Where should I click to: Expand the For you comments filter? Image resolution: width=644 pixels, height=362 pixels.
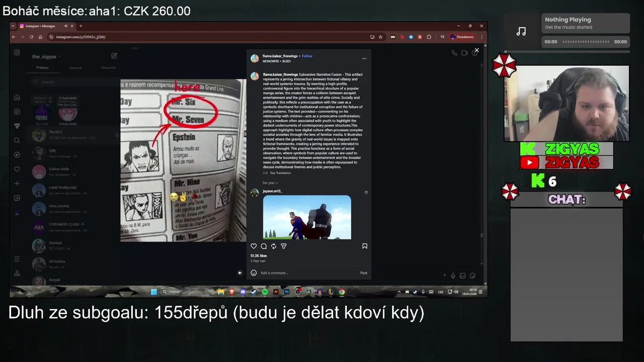click(x=270, y=183)
